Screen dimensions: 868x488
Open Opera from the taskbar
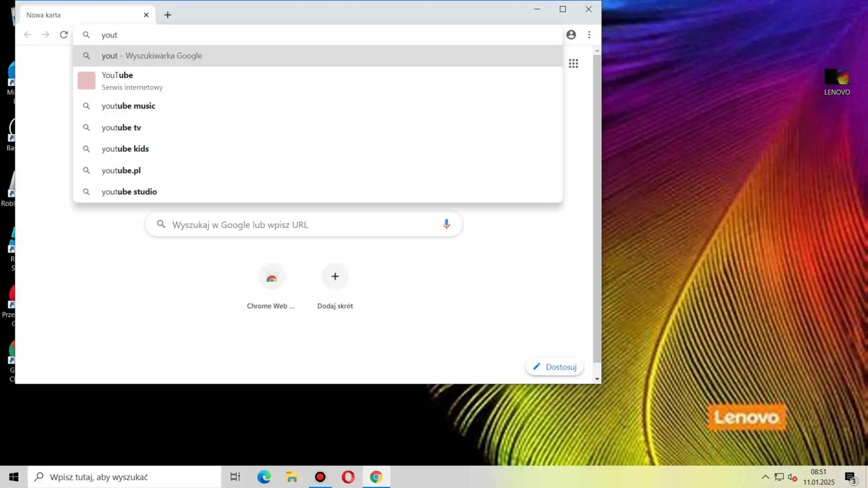[348, 477]
